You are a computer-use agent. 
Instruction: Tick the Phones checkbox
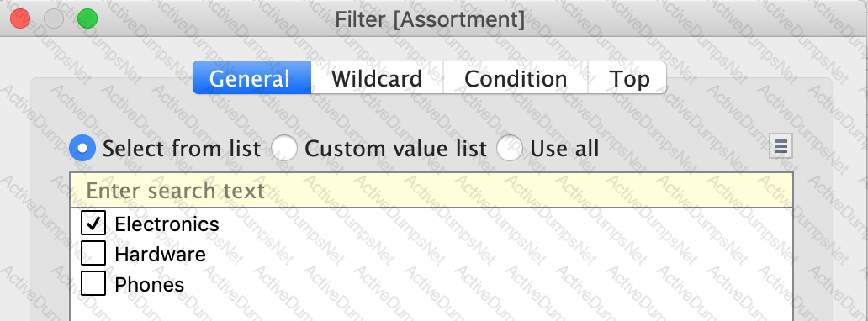pyautogui.click(x=93, y=284)
